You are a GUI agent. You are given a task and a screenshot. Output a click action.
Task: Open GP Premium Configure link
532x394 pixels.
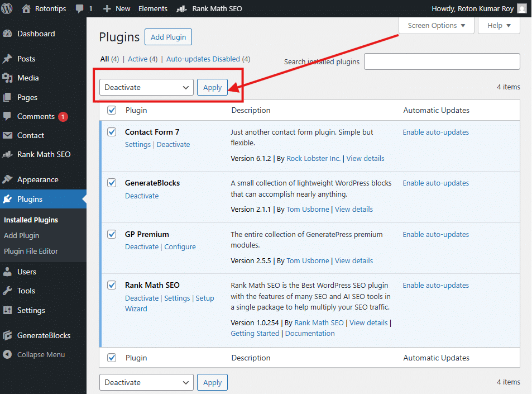(180, 247)
